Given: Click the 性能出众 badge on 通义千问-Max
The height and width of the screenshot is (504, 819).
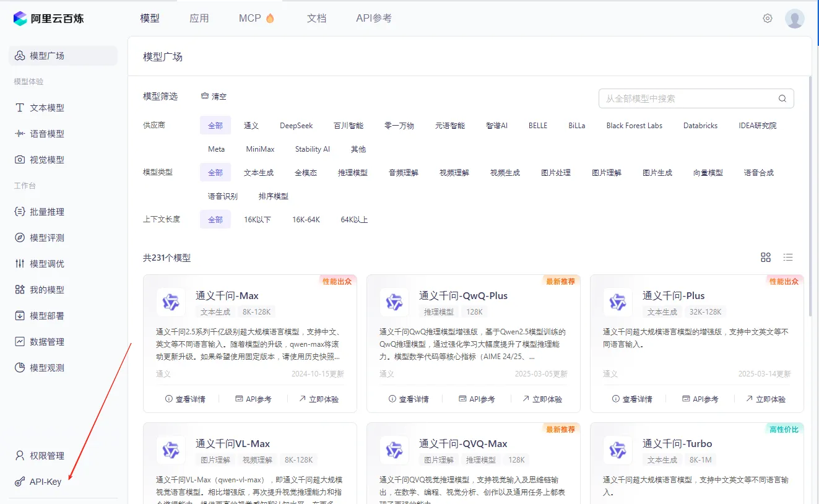Looking at the screenshot, I should 337,282.
